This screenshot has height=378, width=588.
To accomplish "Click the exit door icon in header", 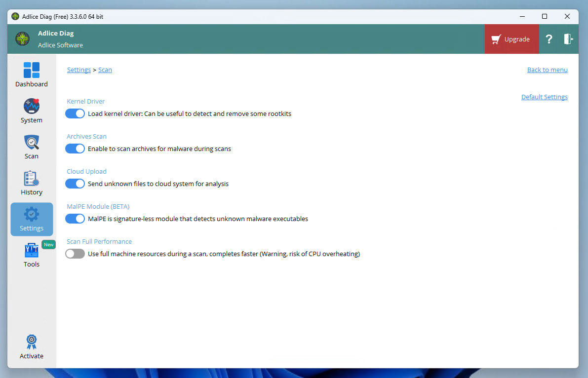I will [x=568, y=39].
